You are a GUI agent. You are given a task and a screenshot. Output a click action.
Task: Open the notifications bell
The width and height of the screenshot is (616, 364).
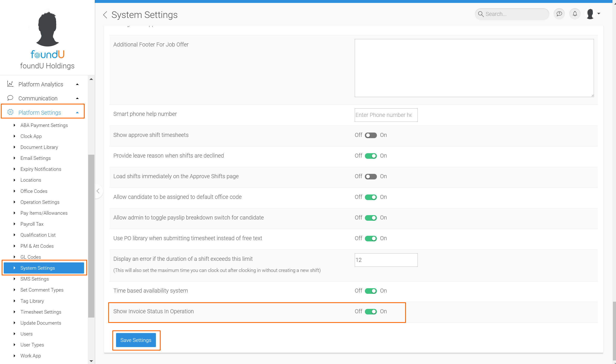pyautogui.click(x=575, y=14)
